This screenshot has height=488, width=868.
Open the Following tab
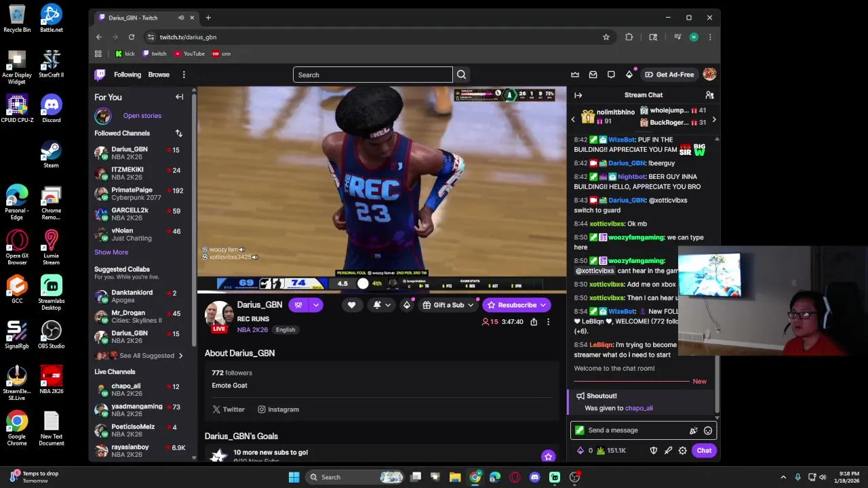click(x=127, y=75)
